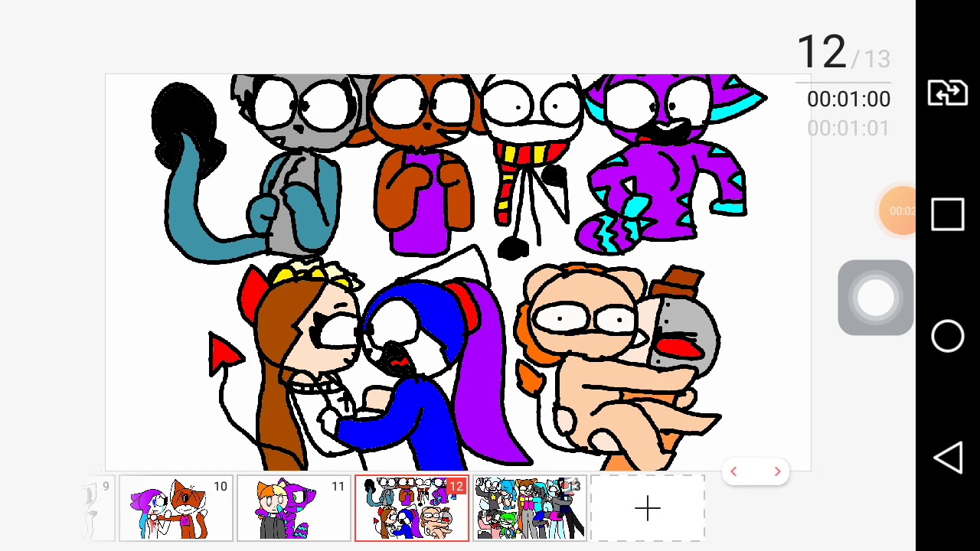Go to previous frame with the red left arrow
This screenshot has height=551, width=980.
[733, 471]
